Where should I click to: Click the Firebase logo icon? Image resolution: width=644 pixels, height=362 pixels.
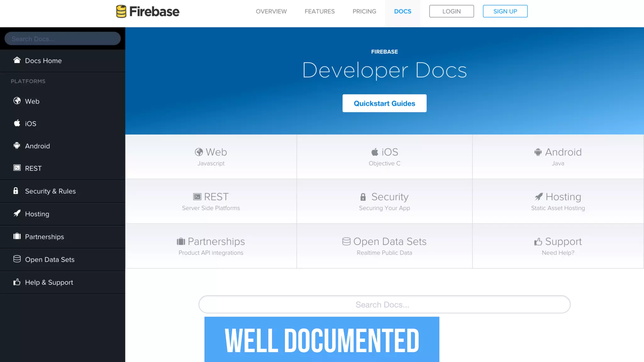click(121, 12)
